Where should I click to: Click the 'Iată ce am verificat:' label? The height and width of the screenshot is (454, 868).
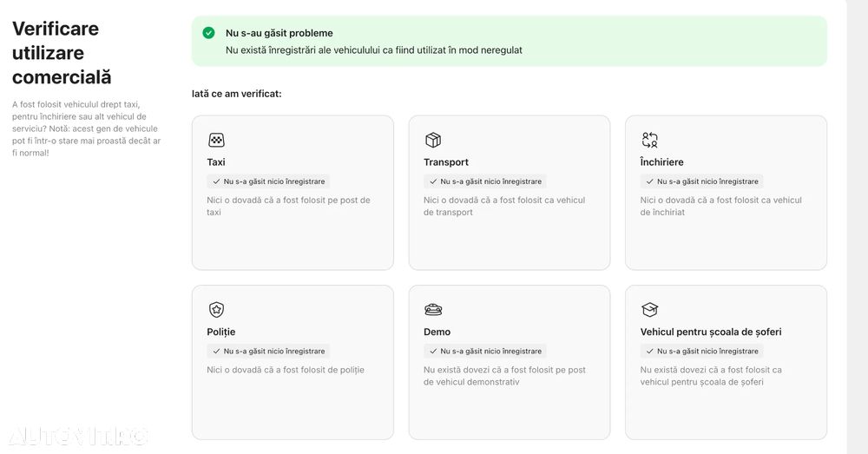point(237,93)
